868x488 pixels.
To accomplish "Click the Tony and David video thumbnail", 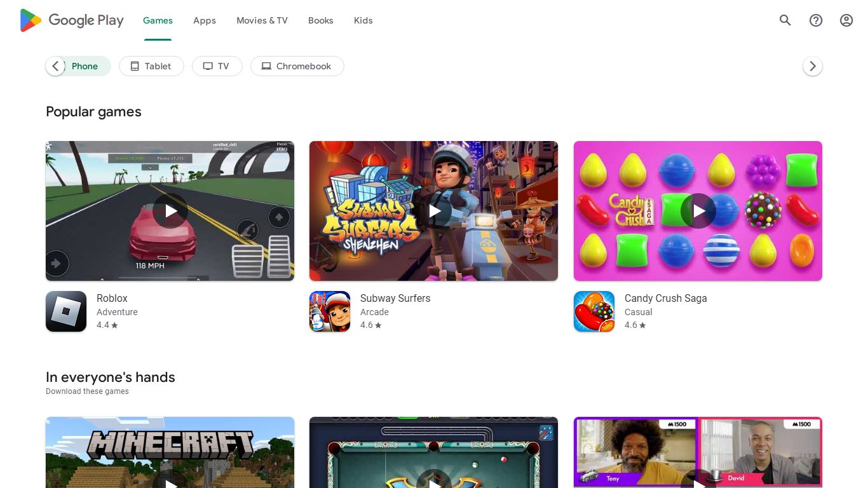I will 698,452.
